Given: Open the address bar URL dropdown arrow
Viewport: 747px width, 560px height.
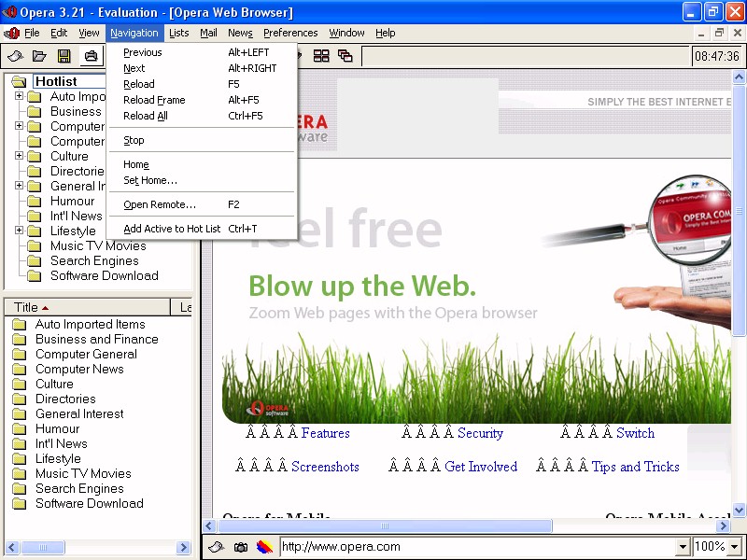Looking at the screenshot, I should (683, 547).
